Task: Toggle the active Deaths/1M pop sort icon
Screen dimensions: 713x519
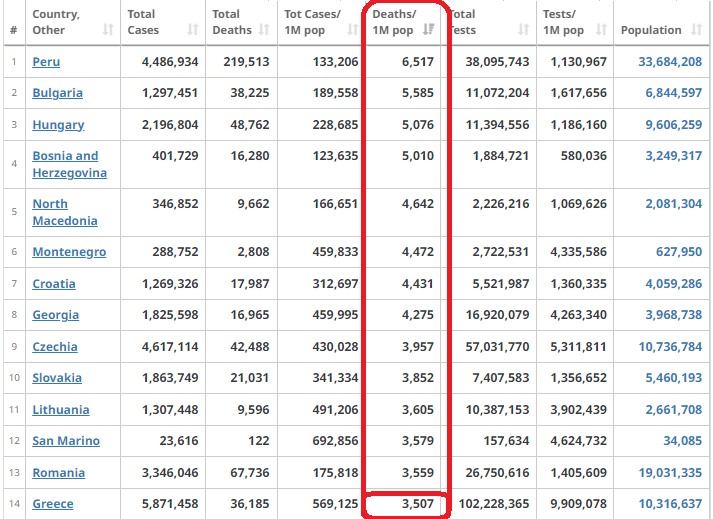Action: tap(429, 30)
